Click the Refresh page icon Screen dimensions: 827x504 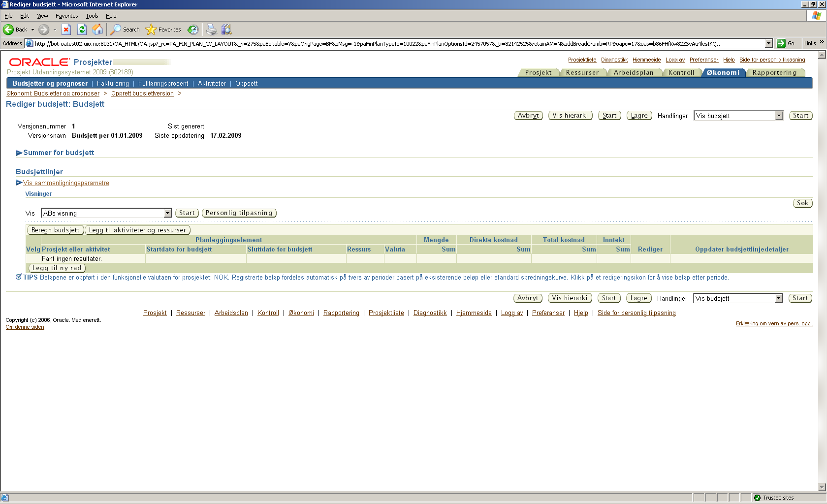(x=82, y=30)
